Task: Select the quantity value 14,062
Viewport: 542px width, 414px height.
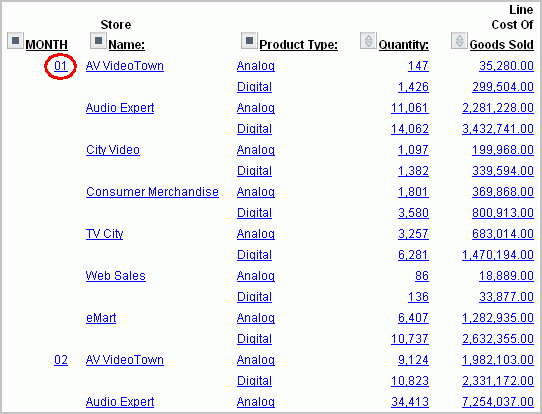Action: coord(410,129)
